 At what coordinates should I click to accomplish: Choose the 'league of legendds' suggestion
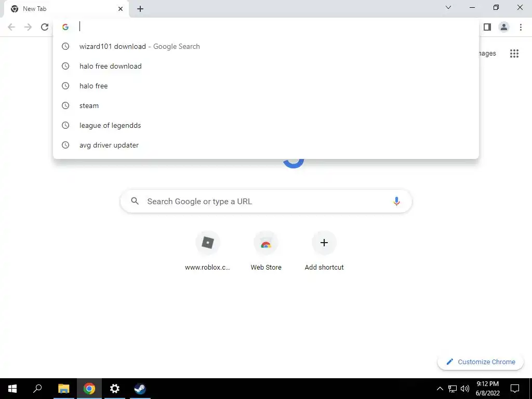coord(266,125)
